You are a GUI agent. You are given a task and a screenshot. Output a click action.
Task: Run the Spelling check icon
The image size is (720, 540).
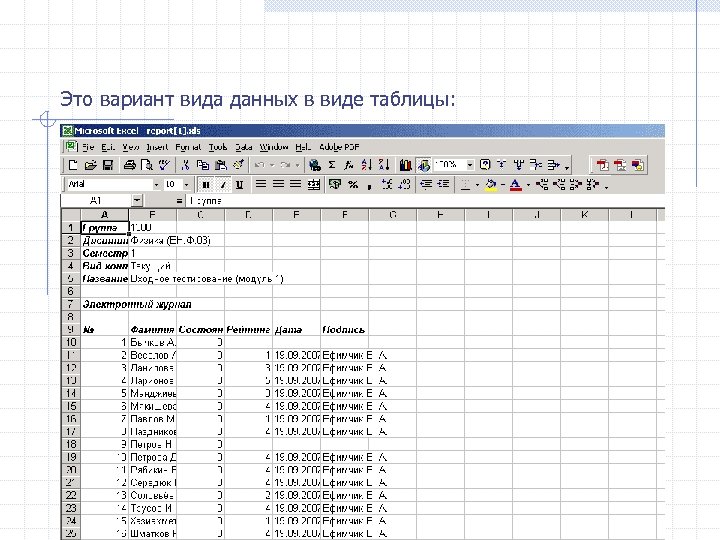pos(164,165)
